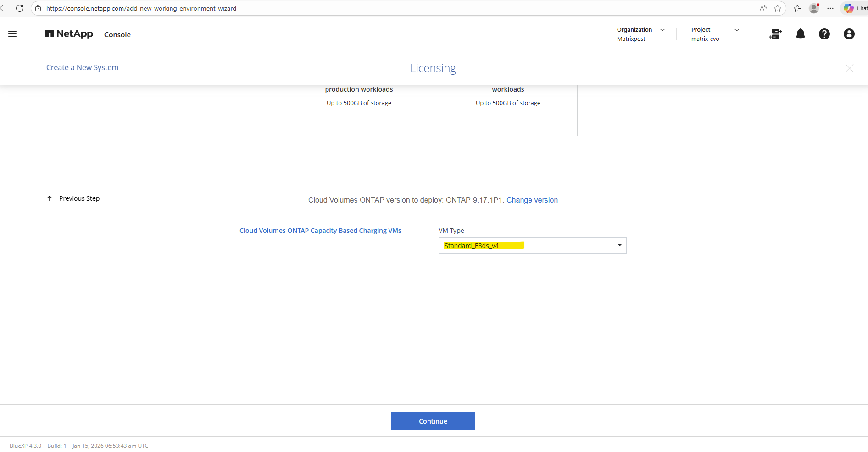The image size is (868, 452).
Task: Open browser settings and more menu
Action: pos(830,8)
